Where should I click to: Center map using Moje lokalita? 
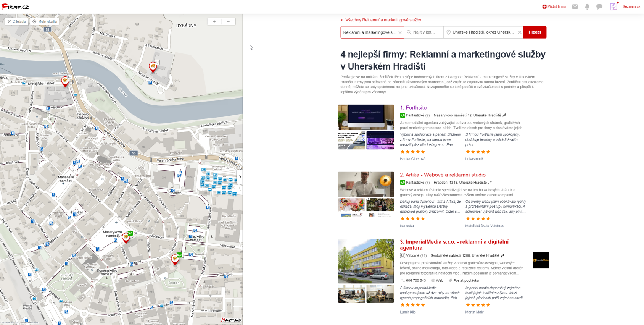(45, 22)
